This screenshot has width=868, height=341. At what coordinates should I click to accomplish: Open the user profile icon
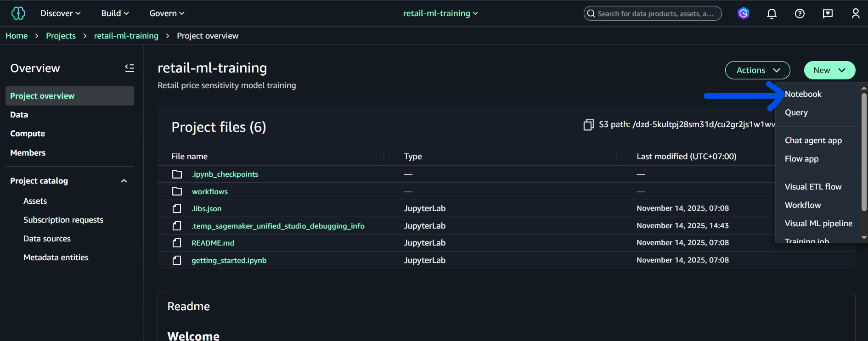[x=855, y=13]
